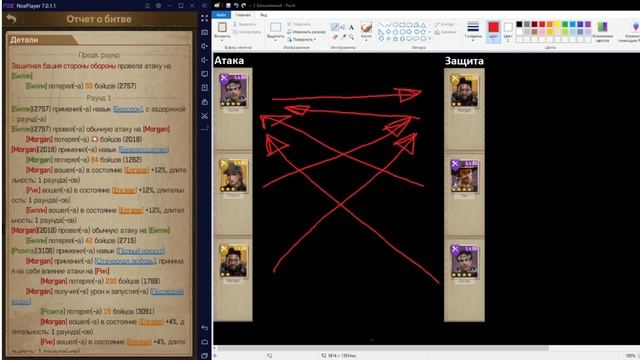Open the File tab in Paint

tap(221, 15)
